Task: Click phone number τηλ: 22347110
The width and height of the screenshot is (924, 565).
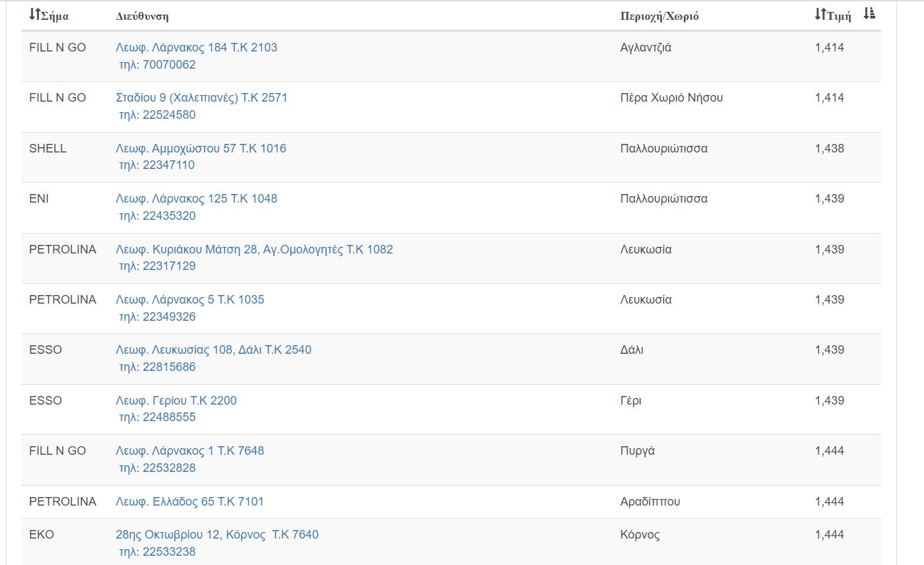Action: point(157,165)
